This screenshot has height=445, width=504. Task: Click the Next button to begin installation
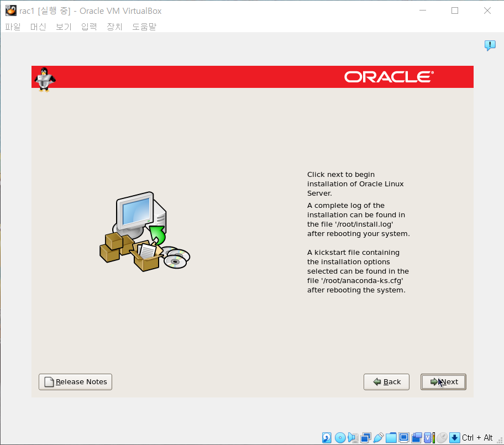coord(443,381)
